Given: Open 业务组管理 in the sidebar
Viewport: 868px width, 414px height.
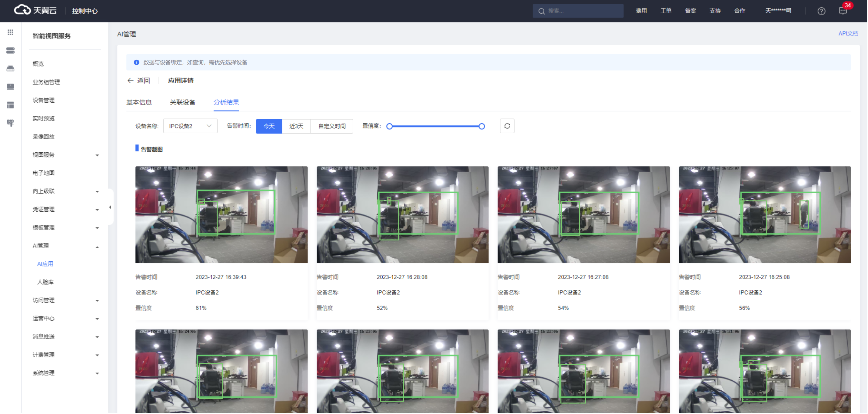Looking at the screenshot, I should tap(46, 82).
